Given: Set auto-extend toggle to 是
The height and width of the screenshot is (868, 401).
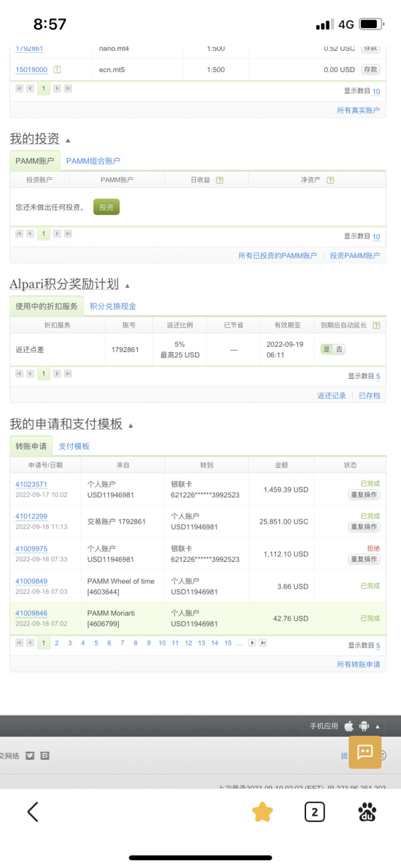Looking at the screenshot, I should (327, 349).
